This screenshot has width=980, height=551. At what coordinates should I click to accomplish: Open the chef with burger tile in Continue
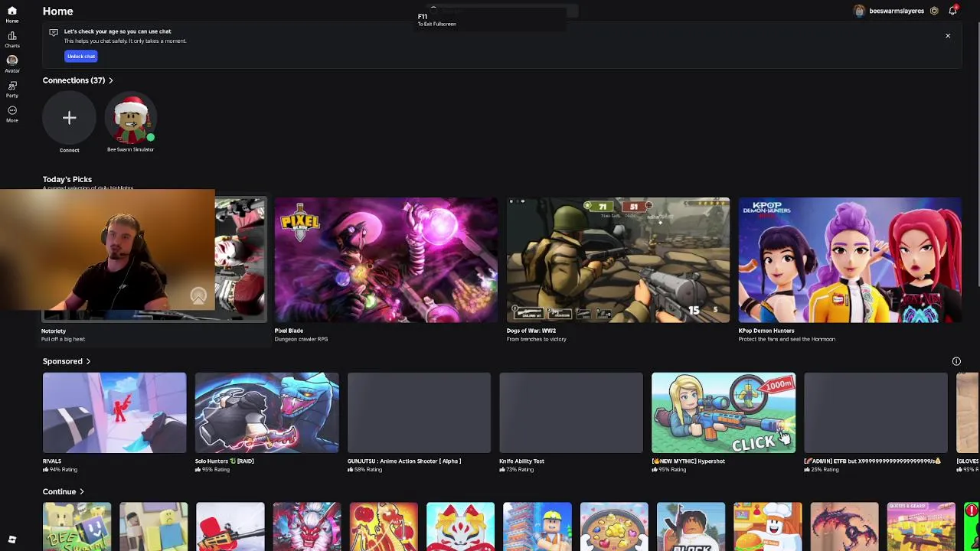767,527
